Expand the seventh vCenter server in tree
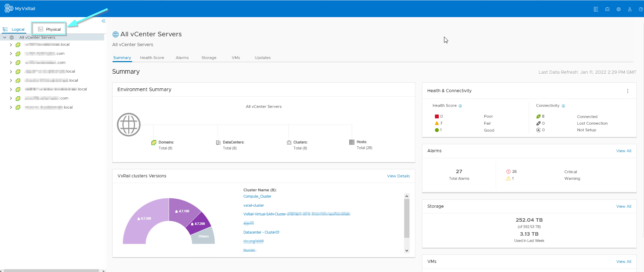The height and width of the screenshot is (272, 644). click(11, 98)
